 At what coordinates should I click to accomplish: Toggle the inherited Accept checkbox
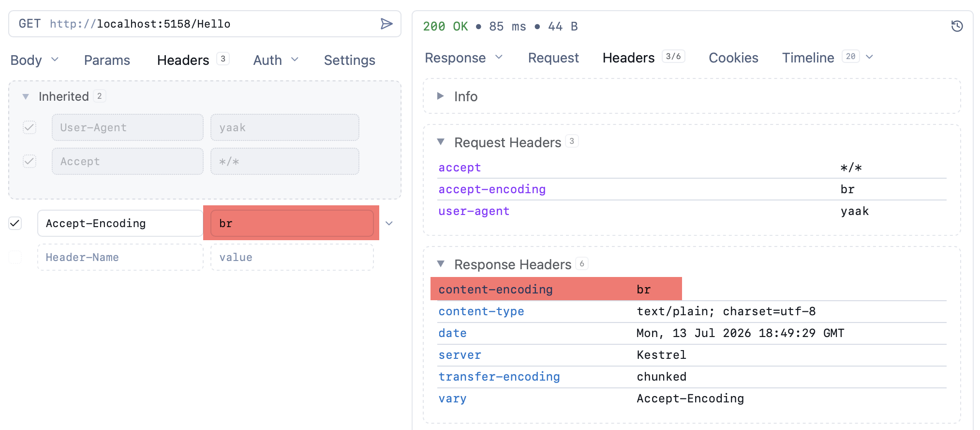pos(30,161)
